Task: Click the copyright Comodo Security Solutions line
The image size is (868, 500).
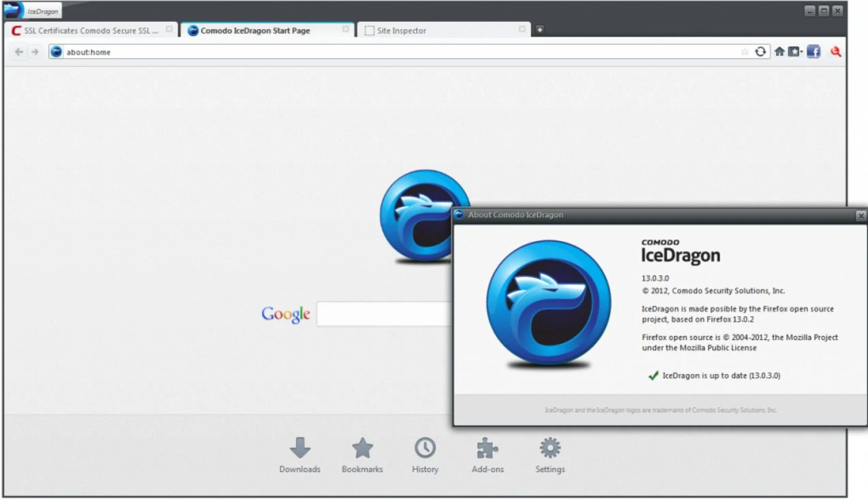Action: pos(713,290)
